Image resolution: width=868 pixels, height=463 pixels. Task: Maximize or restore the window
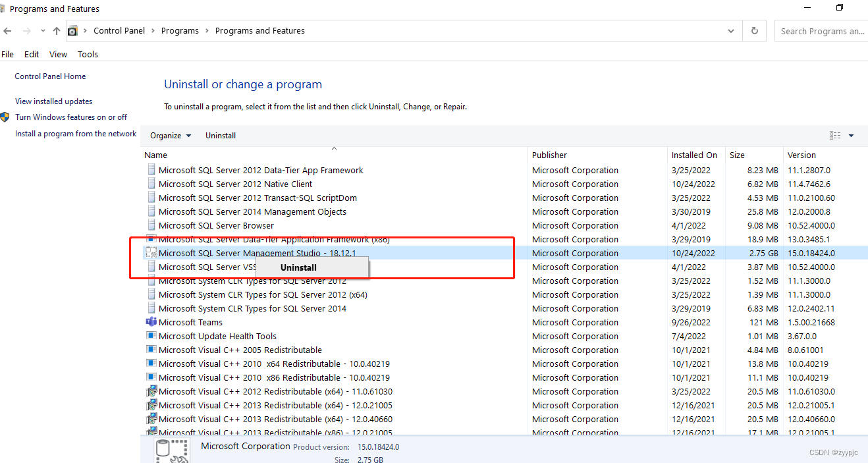pyautogui.click(x=840, y=8)
